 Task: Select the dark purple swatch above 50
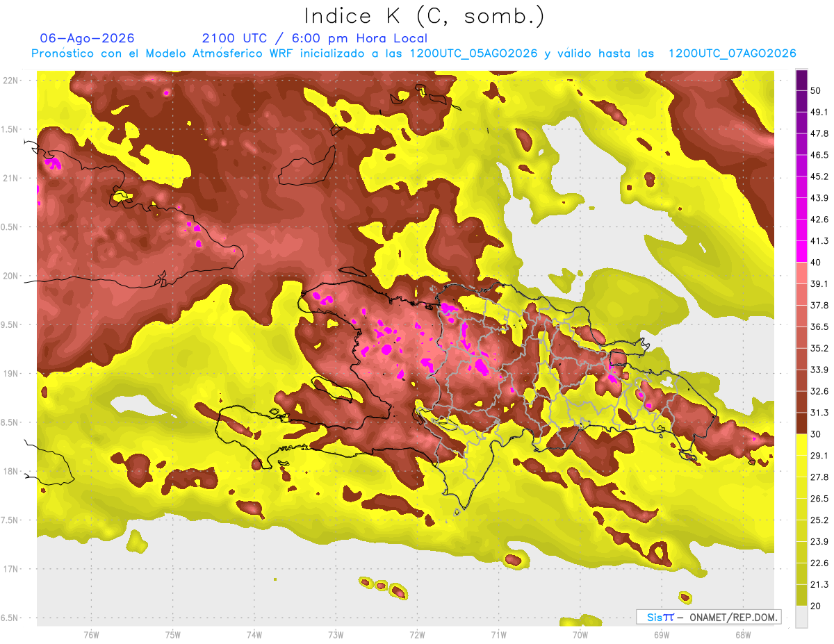(x=801, y=80)
